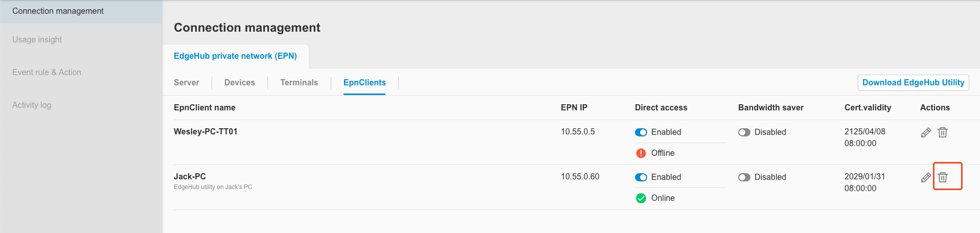The height and width of the screenshot is (233, 980).
Task: Download the EdgeHub Utility
Action: (x=913, y=83)
